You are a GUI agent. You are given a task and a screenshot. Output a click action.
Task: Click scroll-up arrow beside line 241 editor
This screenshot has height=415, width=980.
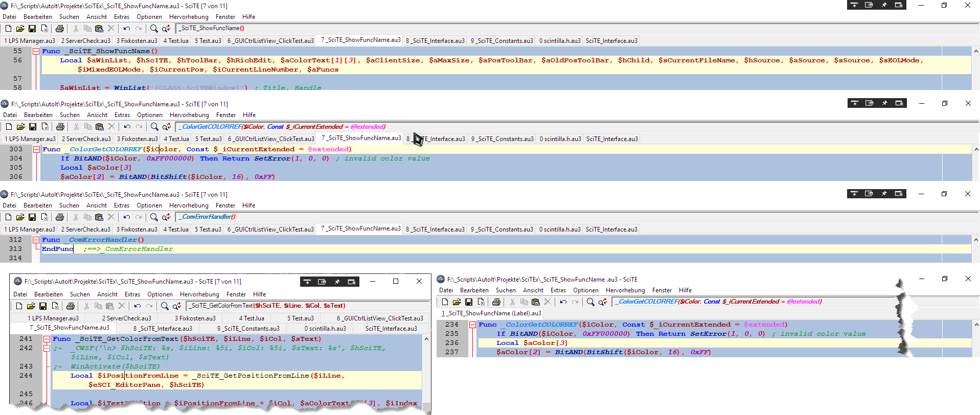[x=426, y=339]
